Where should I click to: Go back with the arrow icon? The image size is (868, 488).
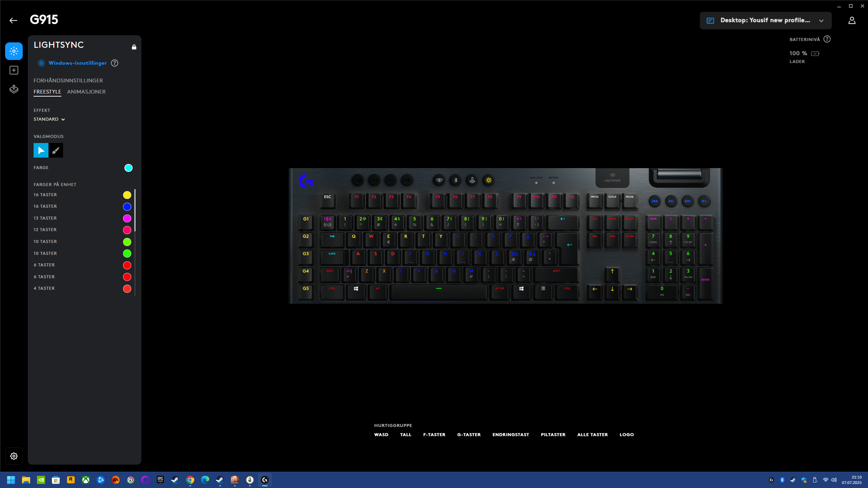pyautogui.click(x=13, y=21)
